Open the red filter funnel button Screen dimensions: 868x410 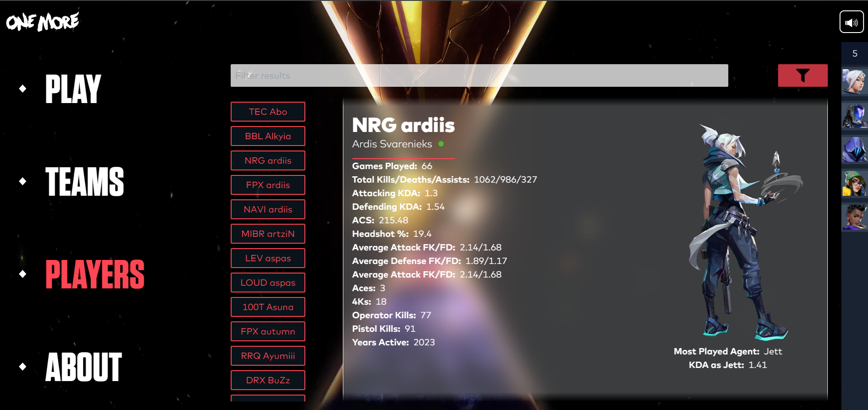coord(802,75)
